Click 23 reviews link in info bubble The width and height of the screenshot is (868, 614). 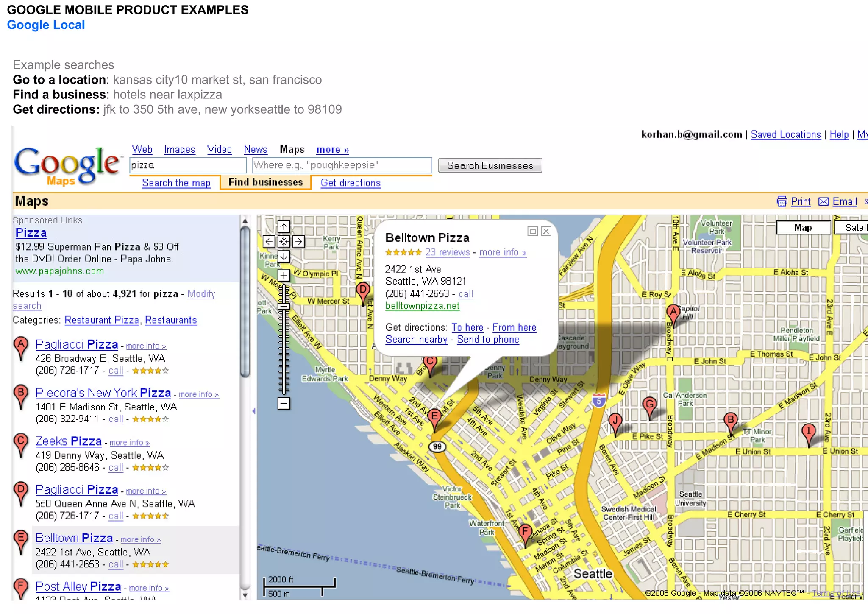point(448,252)
